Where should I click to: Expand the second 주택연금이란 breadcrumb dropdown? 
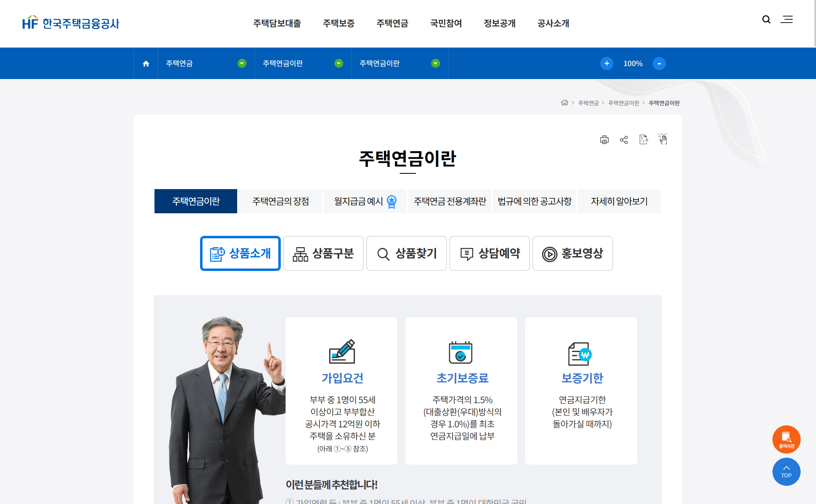pyautogui.click(x=339, y=63)
